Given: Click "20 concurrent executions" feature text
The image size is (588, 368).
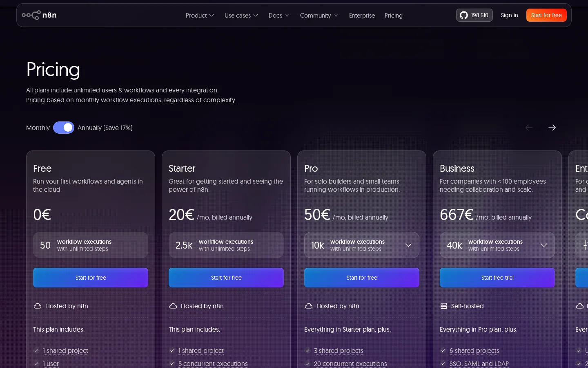Looking at the screenshot, I should coord(350,364).
